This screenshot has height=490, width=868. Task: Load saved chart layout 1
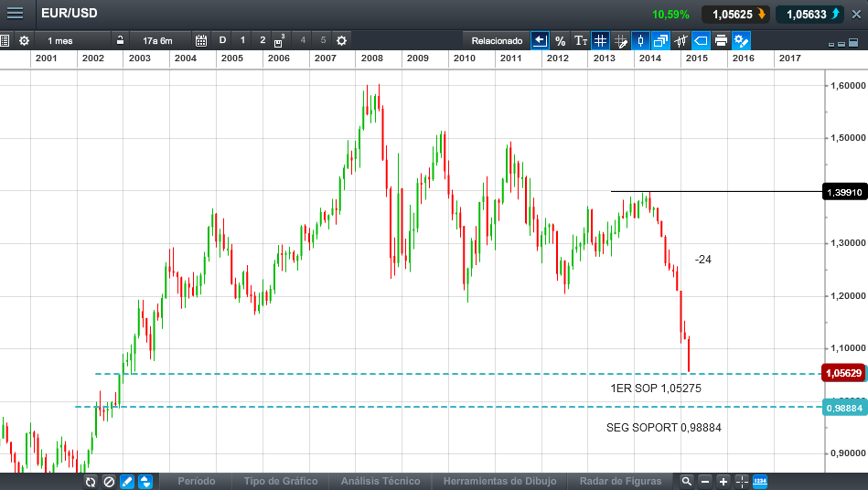coord(242,40)
